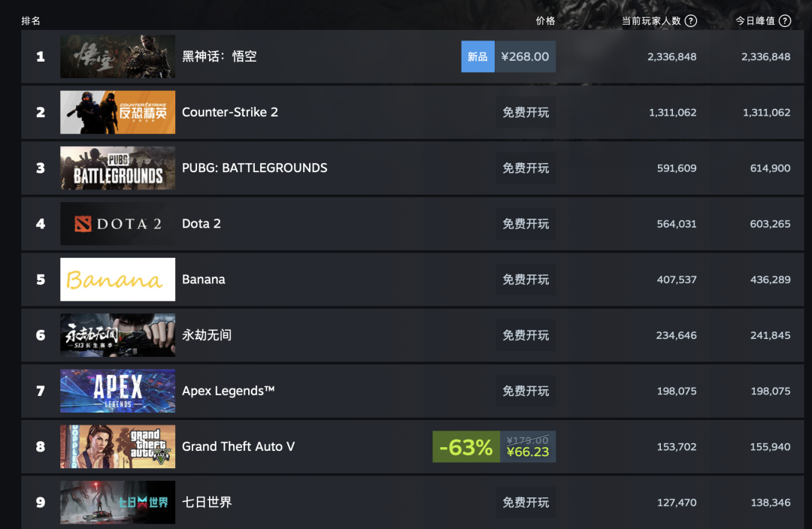Screen dimensions: 812x529
Task: Open the Counter-Strike 2 capsule image
Action: pos(117,112)
